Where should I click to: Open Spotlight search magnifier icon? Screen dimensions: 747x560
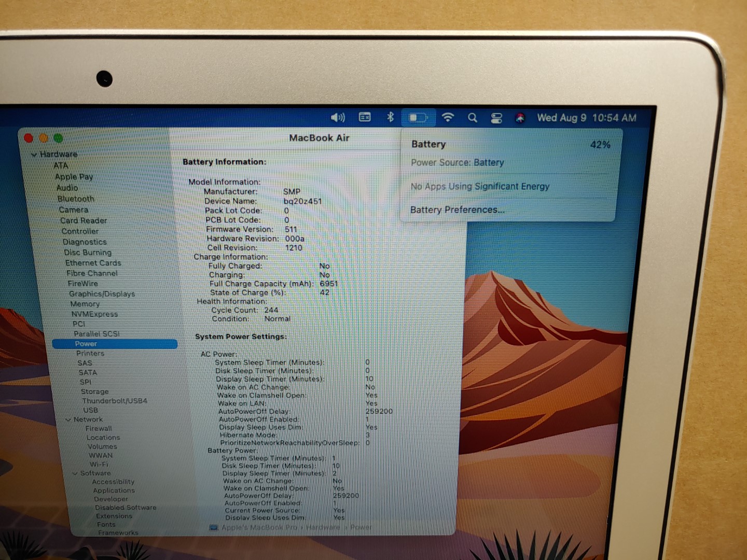[x=472, y=118]
